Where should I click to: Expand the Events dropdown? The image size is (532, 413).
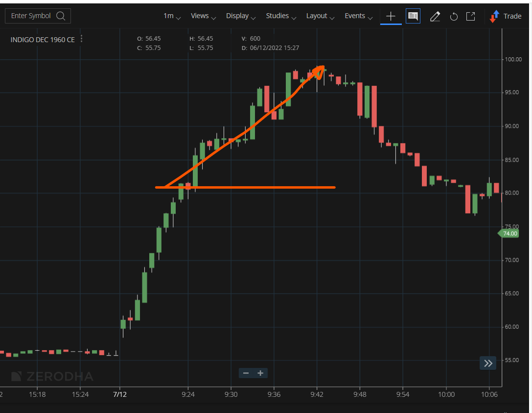[x=358, y=16]
